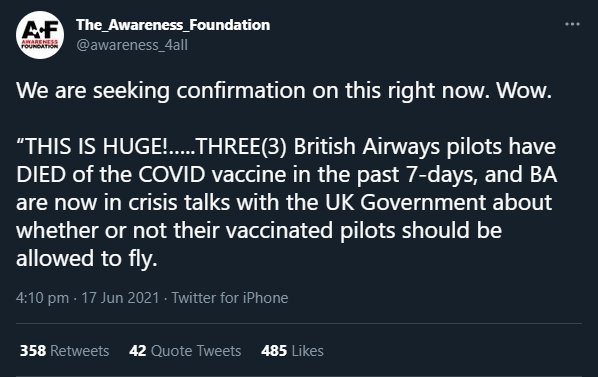The width and height of the screenshot is (598, 377).
Task: Open the tweet's more options menu
Action: coord(572,24)
